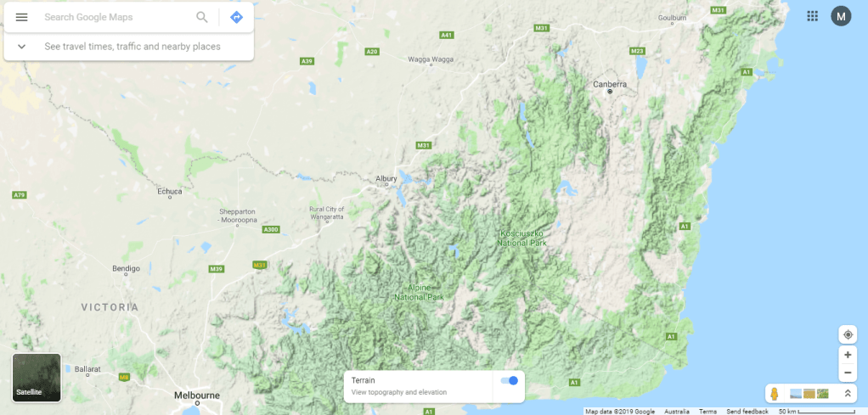Image resolution: width=868 pixels, height=415 pixels.
Task: Expand the imagery strip chevrons
Action: click(848, 394)
